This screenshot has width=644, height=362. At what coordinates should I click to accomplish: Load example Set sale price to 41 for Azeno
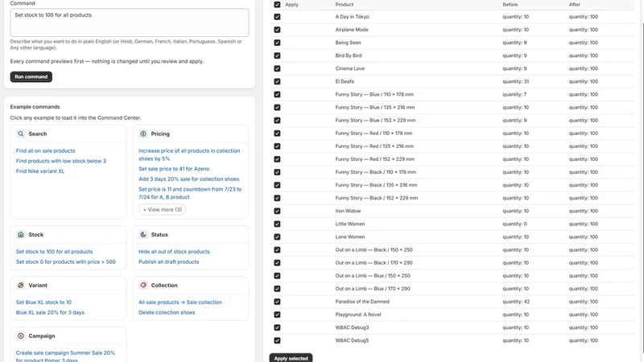174,169
